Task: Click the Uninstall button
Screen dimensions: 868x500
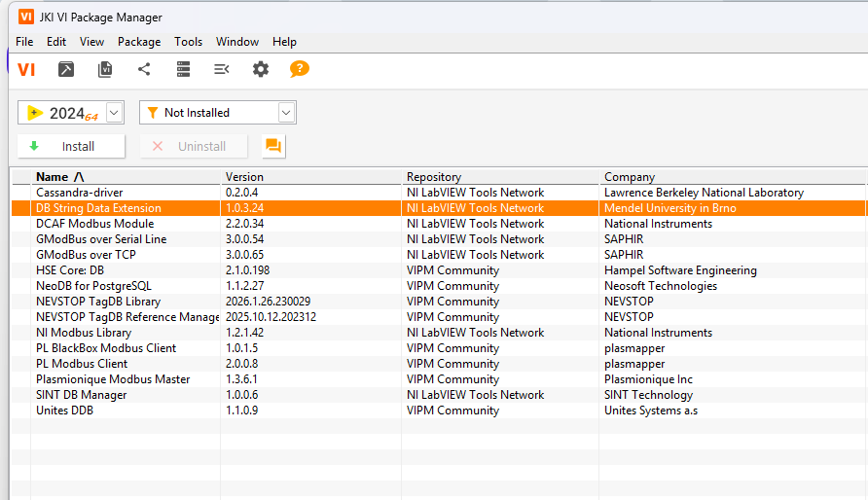Action: (x=194, y=146)
